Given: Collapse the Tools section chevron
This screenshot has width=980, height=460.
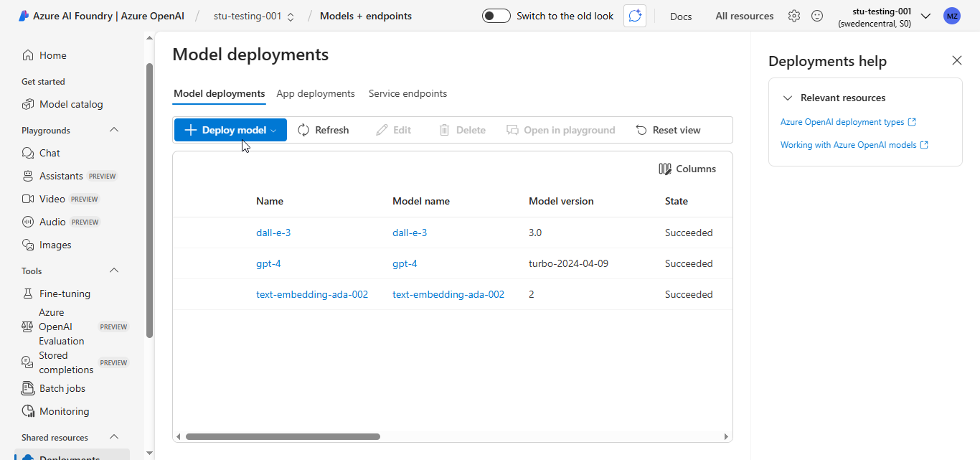Looking at the screenshot, I should 114,271.
